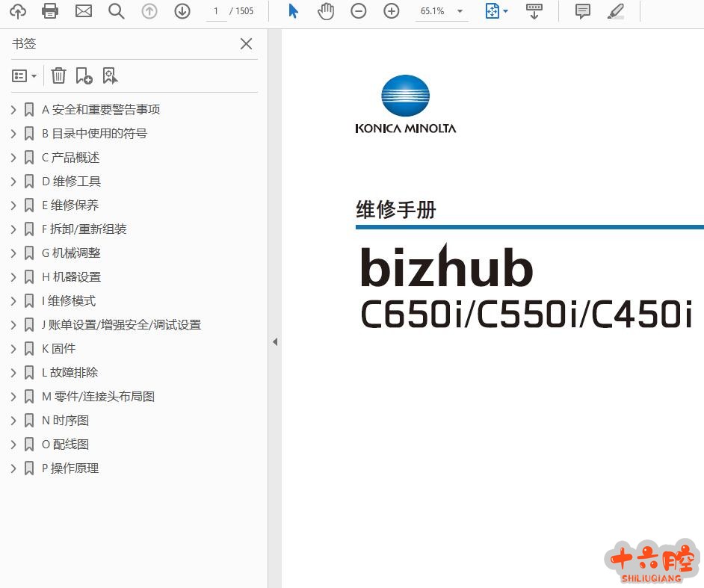Screen dimensions: 704x588
Task: Click the page number input field
Action: click(217, 11)
